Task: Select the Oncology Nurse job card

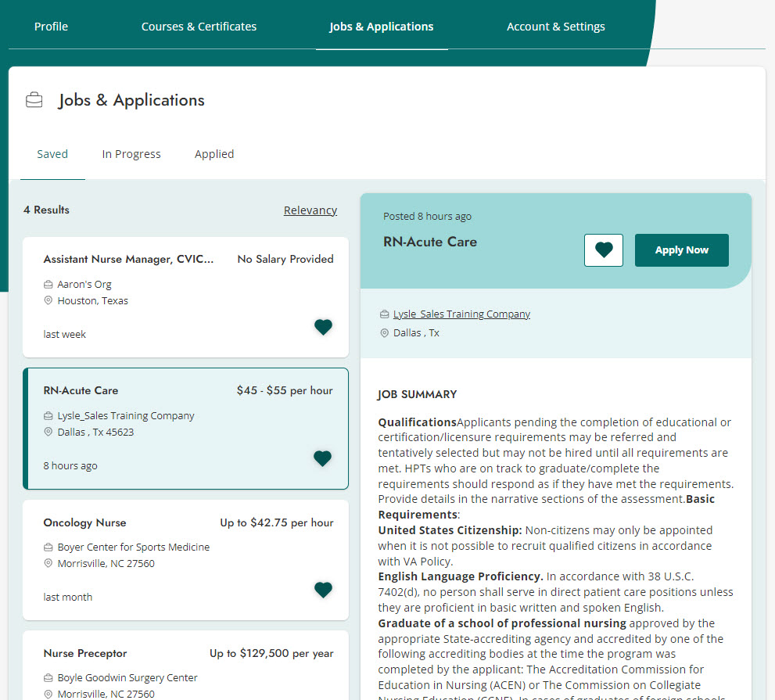Action: tap(185, 560)
